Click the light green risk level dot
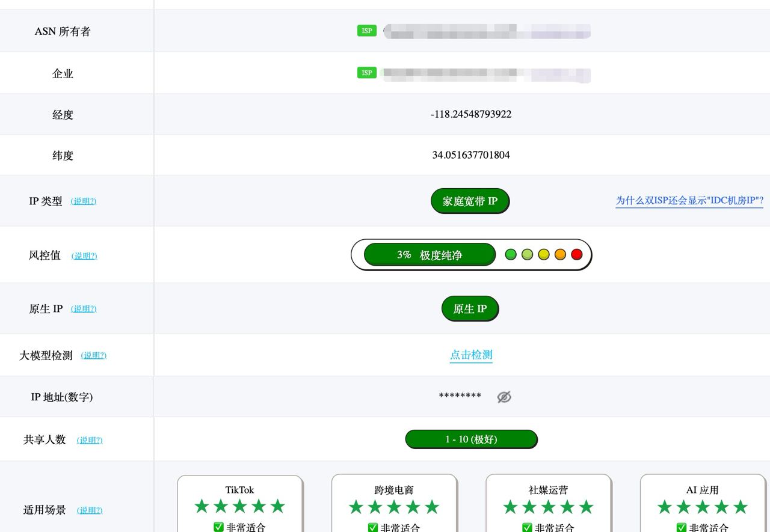Viewport: 770px width, 532px height. [x=527, y=255]
